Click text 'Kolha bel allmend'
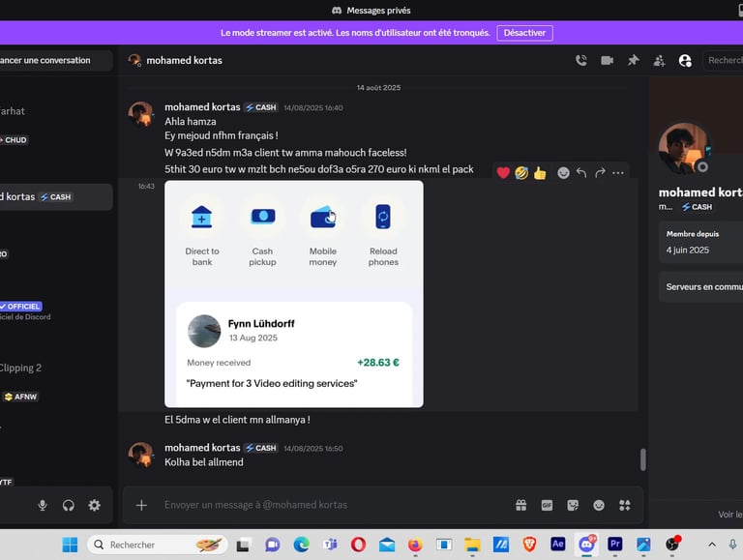The height and width of the screenshot is (560, 743). coord(204,462)
